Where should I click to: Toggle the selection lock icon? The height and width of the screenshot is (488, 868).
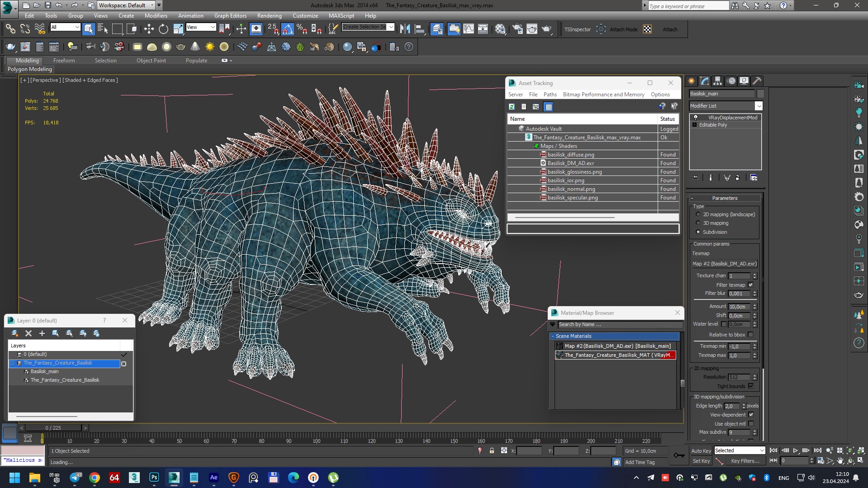[x=492, y=450]
